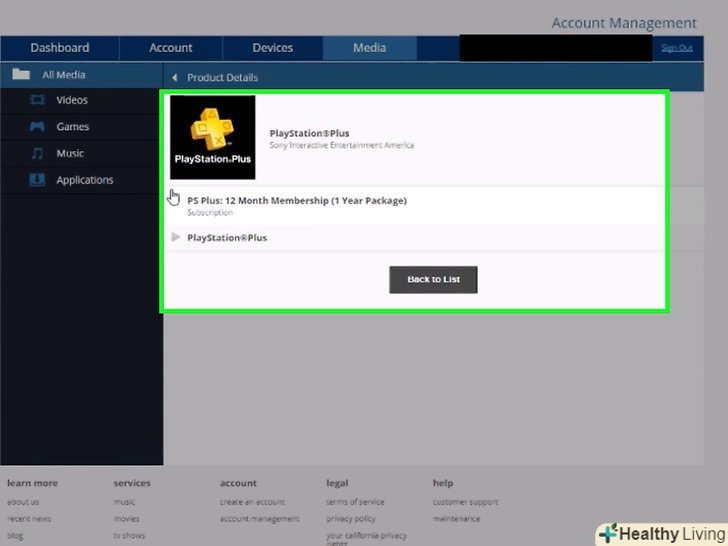
Task: Open the movies footer link
Action: 126,519
